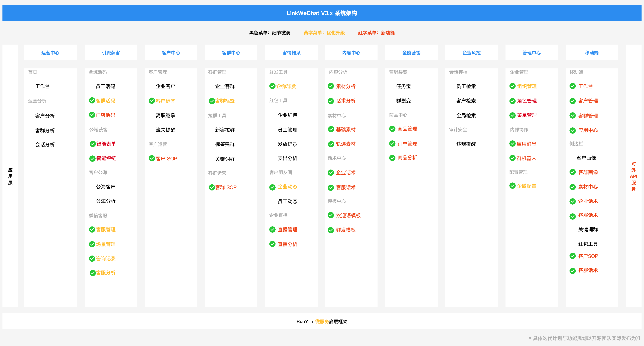Screen dimensions: 644x346
Task: Click check icon next to 素材分析
Action: (331, 86)
